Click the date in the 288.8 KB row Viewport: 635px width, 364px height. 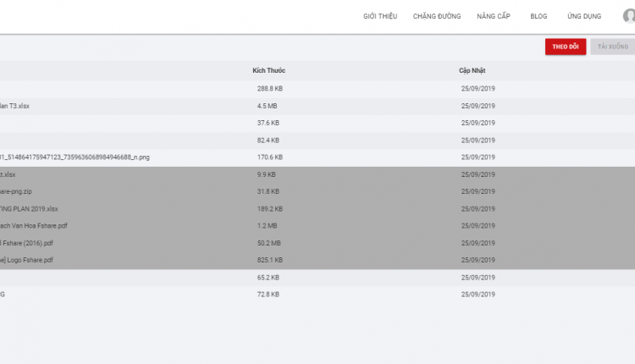[478, 89]
